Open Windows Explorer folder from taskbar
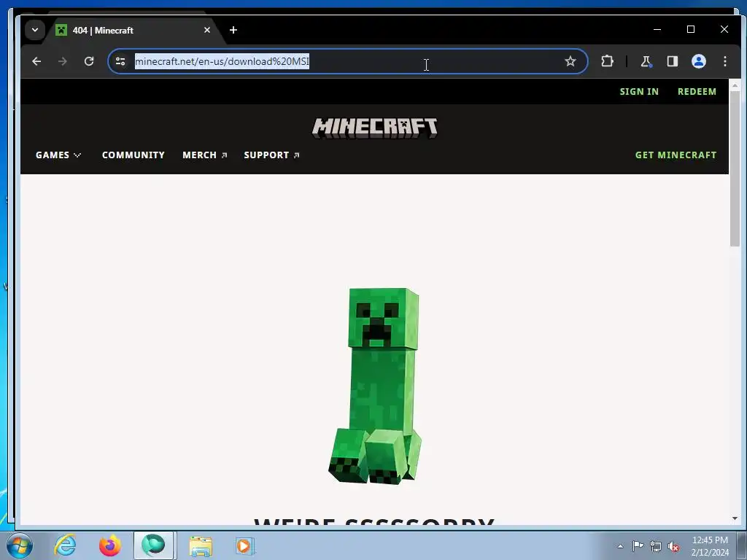 coord(201,546)
